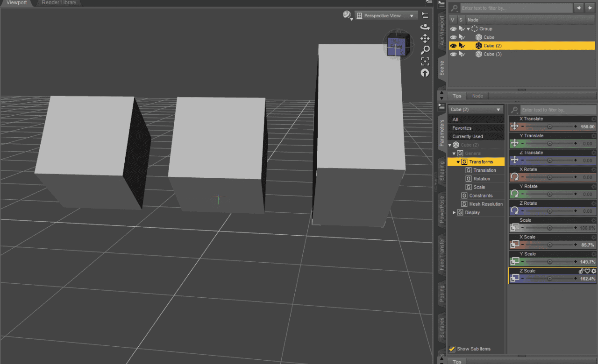Collapse the Group node in the Scene tree

click(468, 28)
